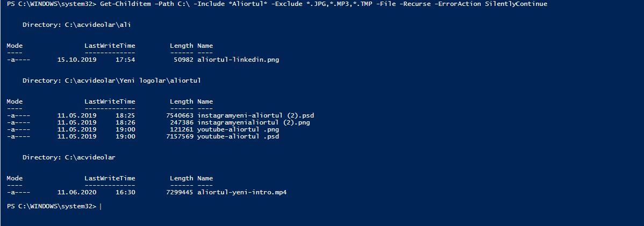Viewport: 644px width, 226px height.
Task: Click the first LastWriteTime column header
Action: pos(110,46)
